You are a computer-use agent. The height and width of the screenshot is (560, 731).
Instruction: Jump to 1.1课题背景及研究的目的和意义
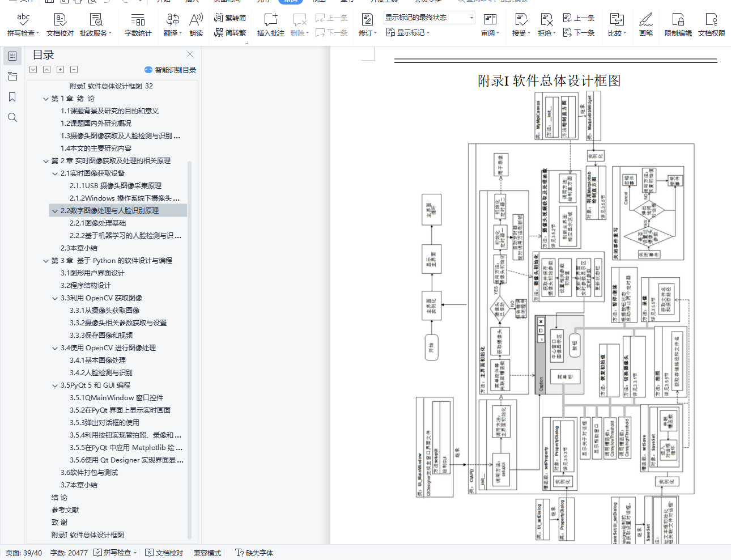tap(109, 111)
